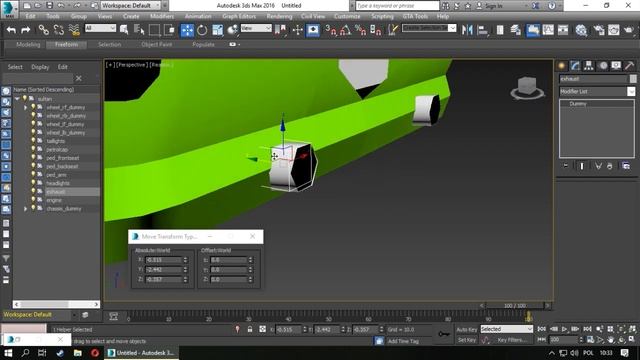This screenshot has width=640, height=360.
Task: Click the Set Key button
Action: [x=466, y=340]
